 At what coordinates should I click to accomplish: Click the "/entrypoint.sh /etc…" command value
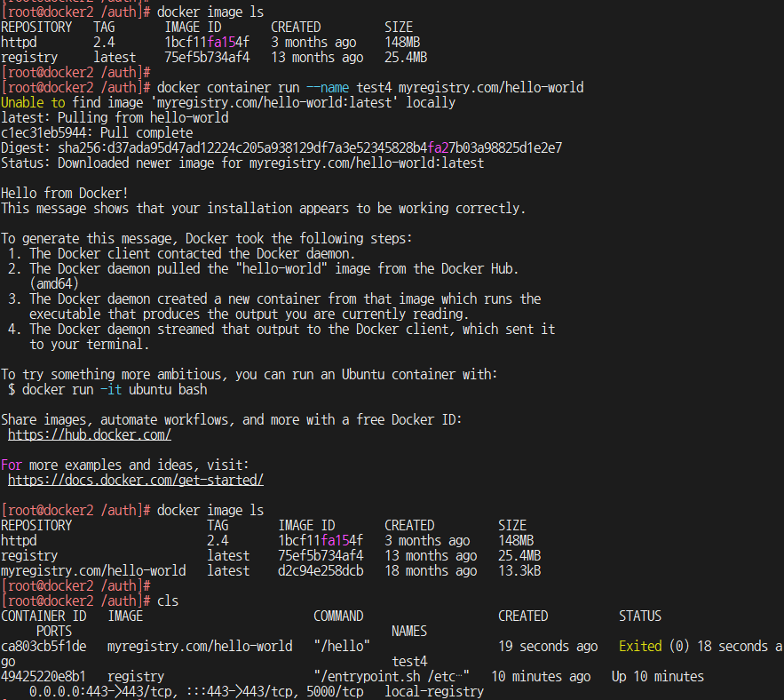392,677
